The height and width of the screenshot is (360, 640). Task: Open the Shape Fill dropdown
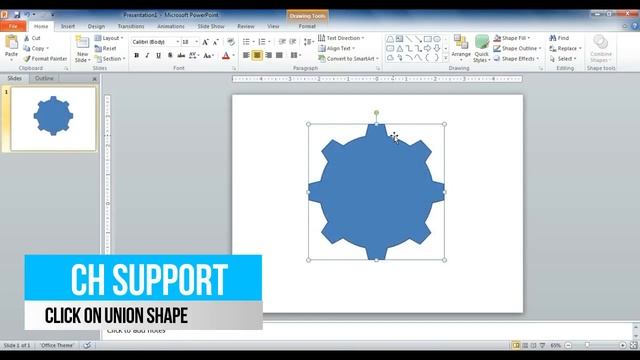[512, 38]
